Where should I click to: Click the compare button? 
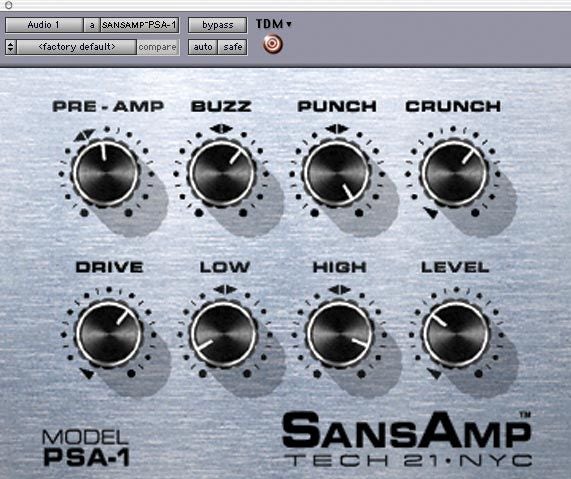coord(158,47)
